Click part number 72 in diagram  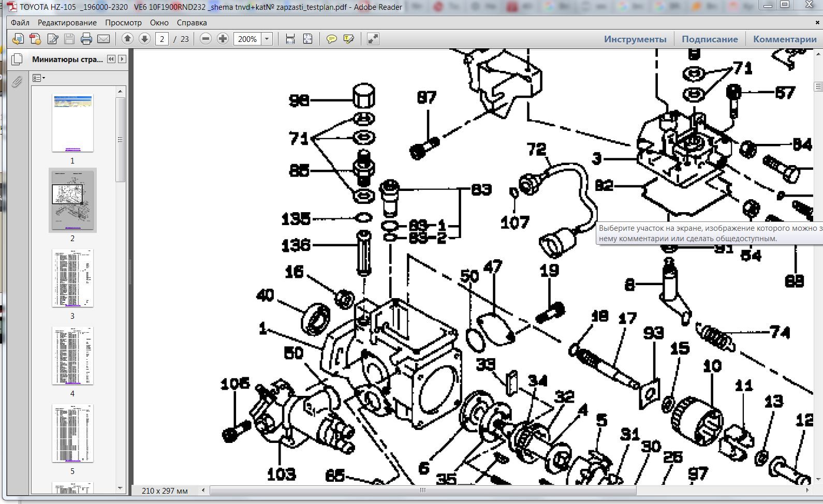point(536,150)
